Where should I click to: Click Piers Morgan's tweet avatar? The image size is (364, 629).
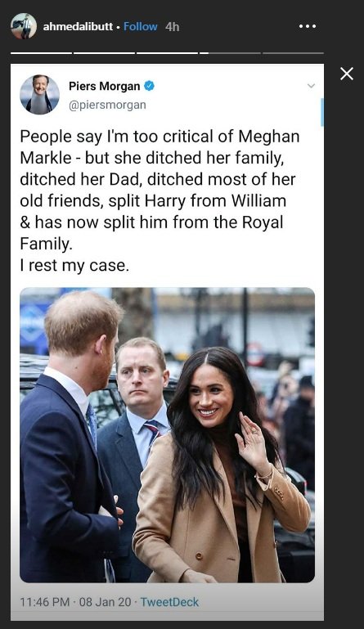pyautogui.click(x=40, y=94)
